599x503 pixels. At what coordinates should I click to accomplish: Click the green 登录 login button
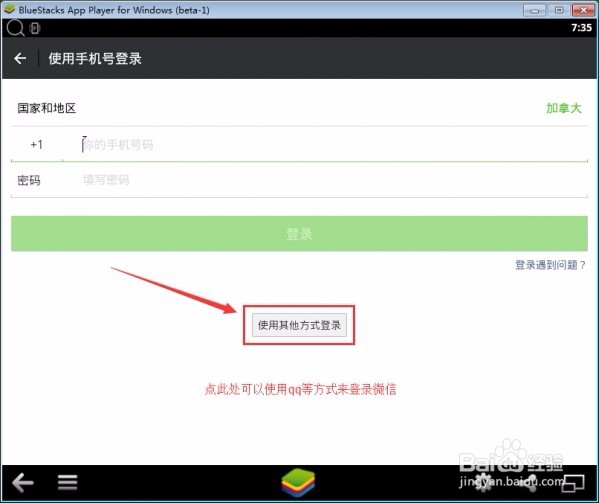[x=299, y=234]
